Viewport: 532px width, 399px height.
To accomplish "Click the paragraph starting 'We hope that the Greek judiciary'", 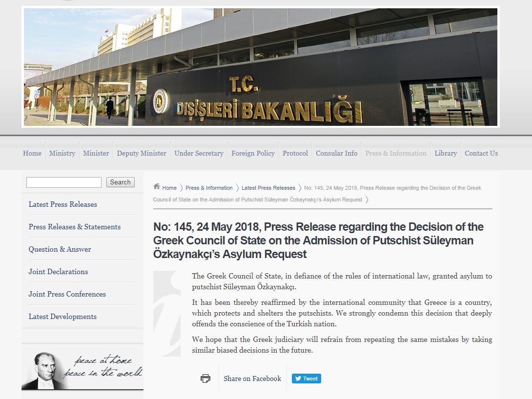I will [342, 345].
